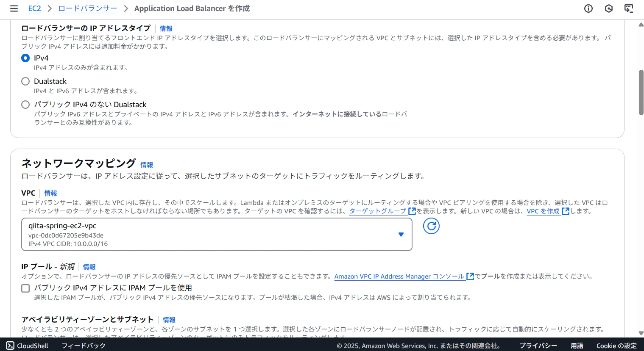Open 用語 link in footer
The image size is (644, 351).
pyautogui.click(x=577, y=345)
